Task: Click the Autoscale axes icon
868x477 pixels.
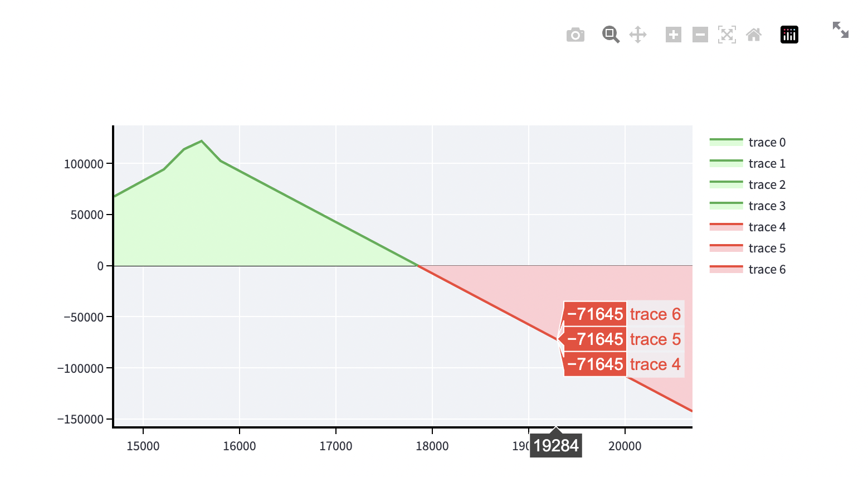Action: click(x=727, y=35)
